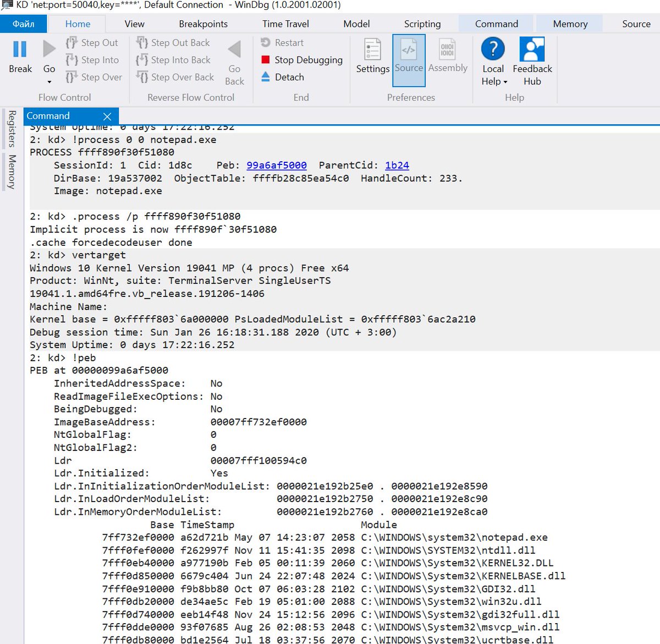Open the Feedback Hub icon
This screenshot has width=660, height=644.
pos(532,49)
